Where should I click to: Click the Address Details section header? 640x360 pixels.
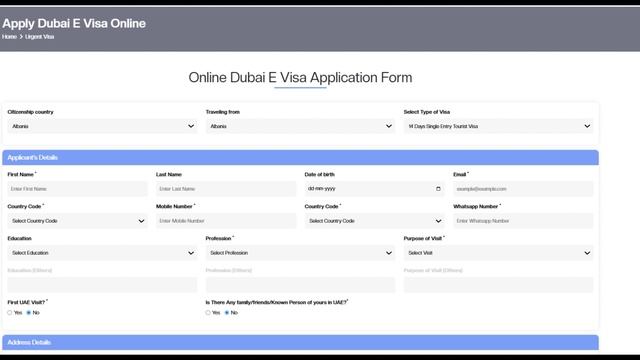point(300,342)
